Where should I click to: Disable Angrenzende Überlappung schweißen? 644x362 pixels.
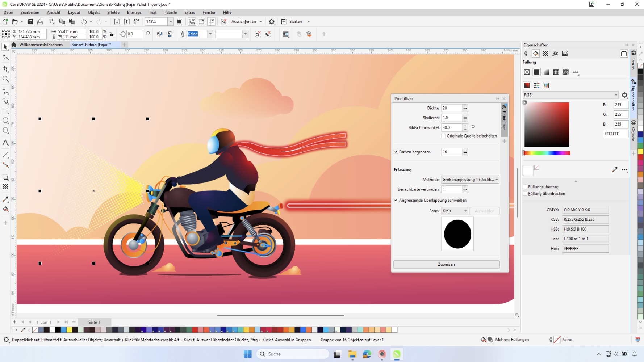point(396,200)
